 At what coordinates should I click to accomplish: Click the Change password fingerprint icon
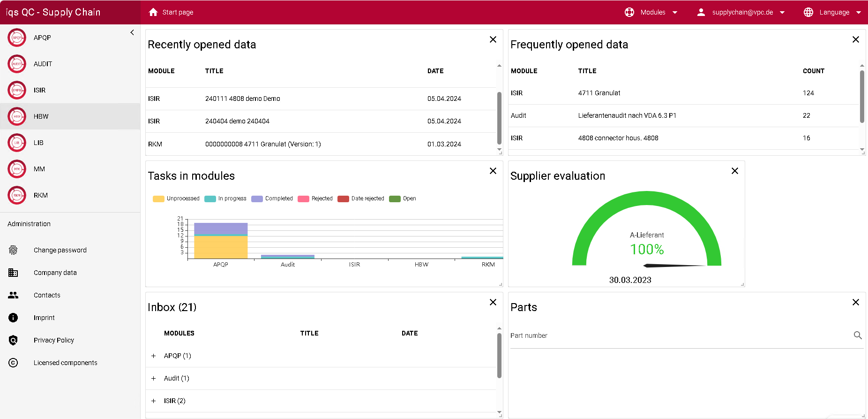13,250
